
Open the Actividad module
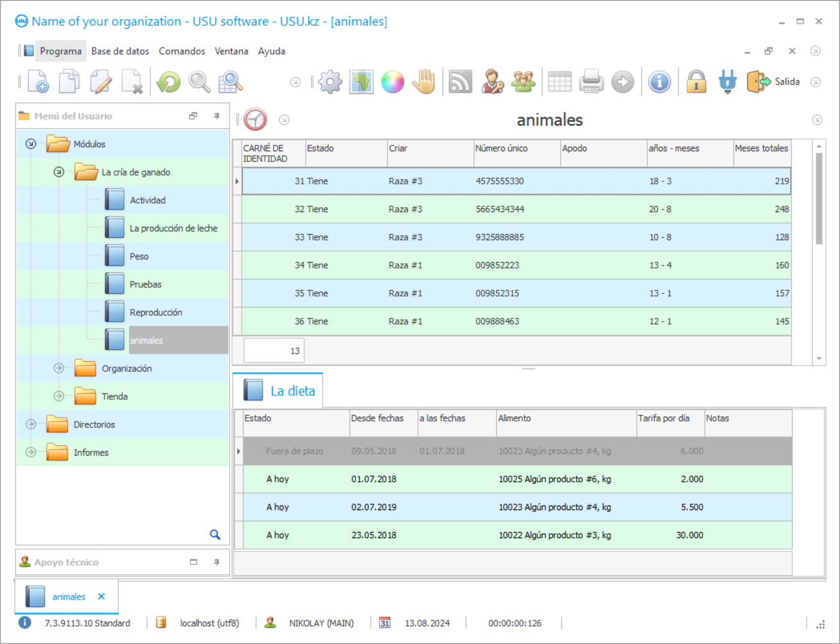(147, 201)
